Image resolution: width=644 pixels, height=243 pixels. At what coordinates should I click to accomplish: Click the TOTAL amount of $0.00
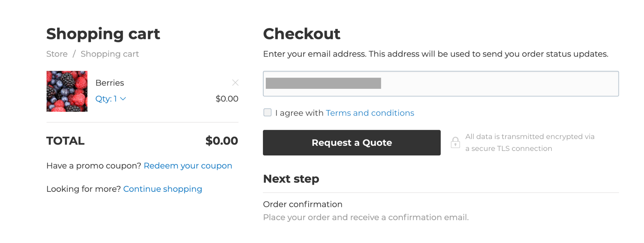(221, 141)
